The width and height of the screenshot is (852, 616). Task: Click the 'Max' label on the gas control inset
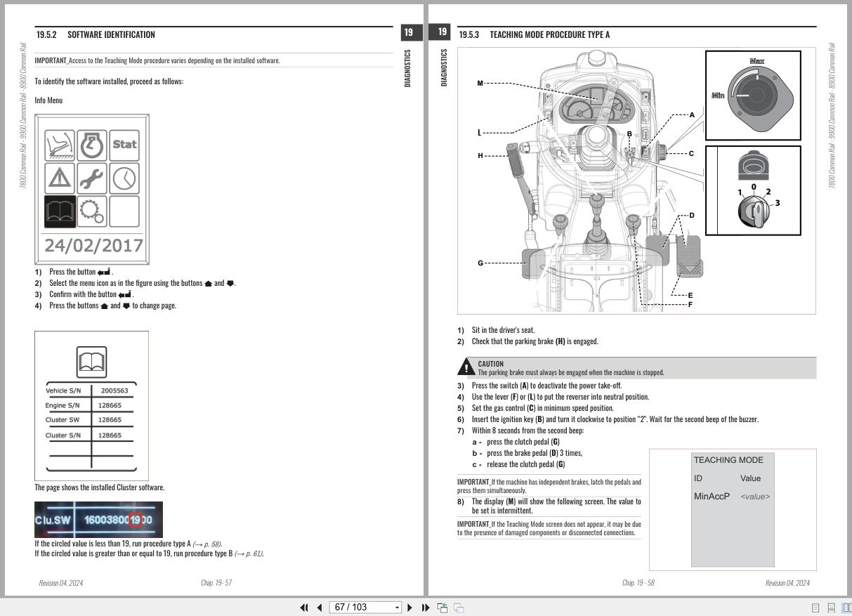(x=756, y=62)
